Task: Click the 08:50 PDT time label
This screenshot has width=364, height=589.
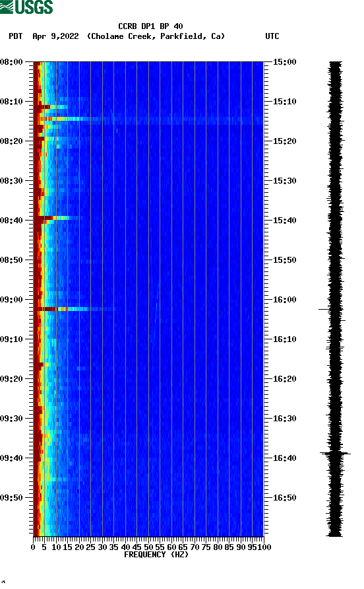Action: point(12,260)
